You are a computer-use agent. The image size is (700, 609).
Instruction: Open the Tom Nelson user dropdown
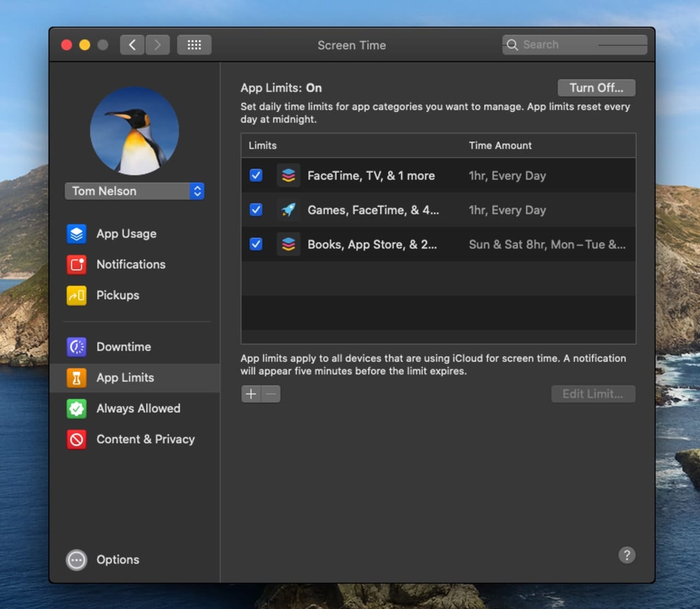coord(135,191)
